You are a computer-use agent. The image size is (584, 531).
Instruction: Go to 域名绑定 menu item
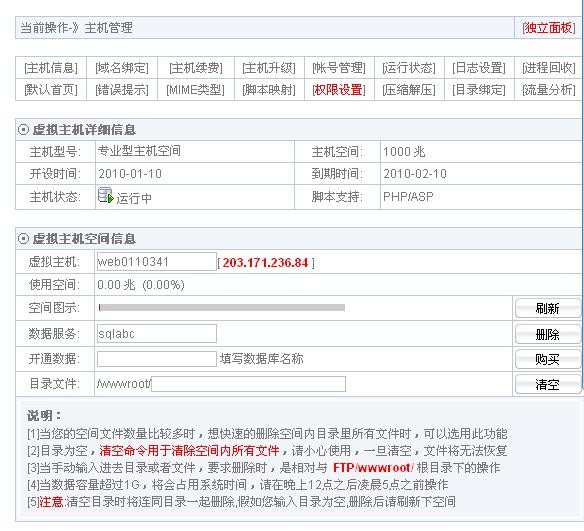tap(122, 68)
